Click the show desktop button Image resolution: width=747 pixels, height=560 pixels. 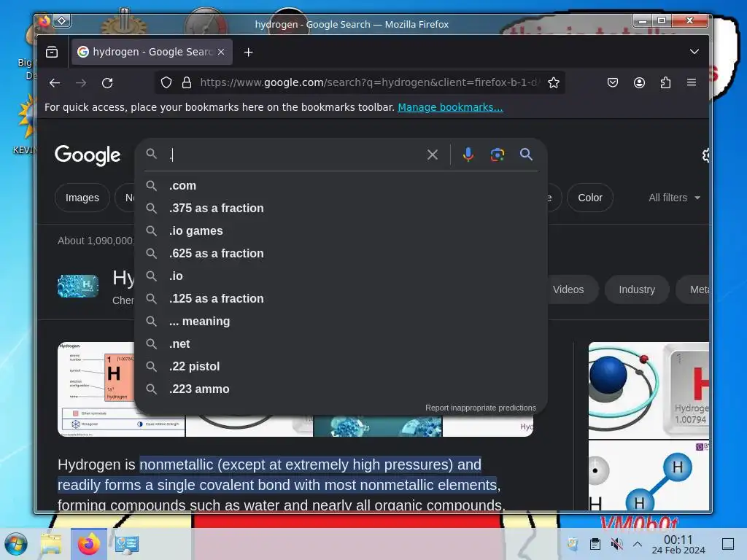click(x=728, y=544)
